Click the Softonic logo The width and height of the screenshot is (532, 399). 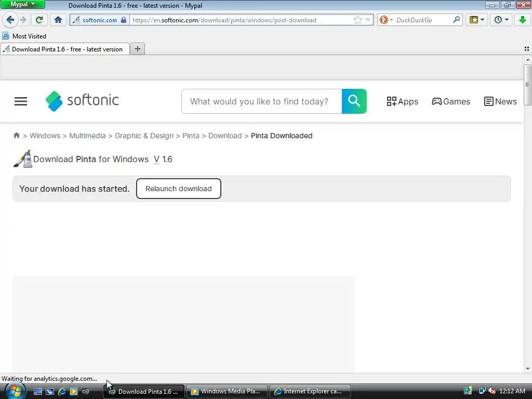tap(82, 101)
